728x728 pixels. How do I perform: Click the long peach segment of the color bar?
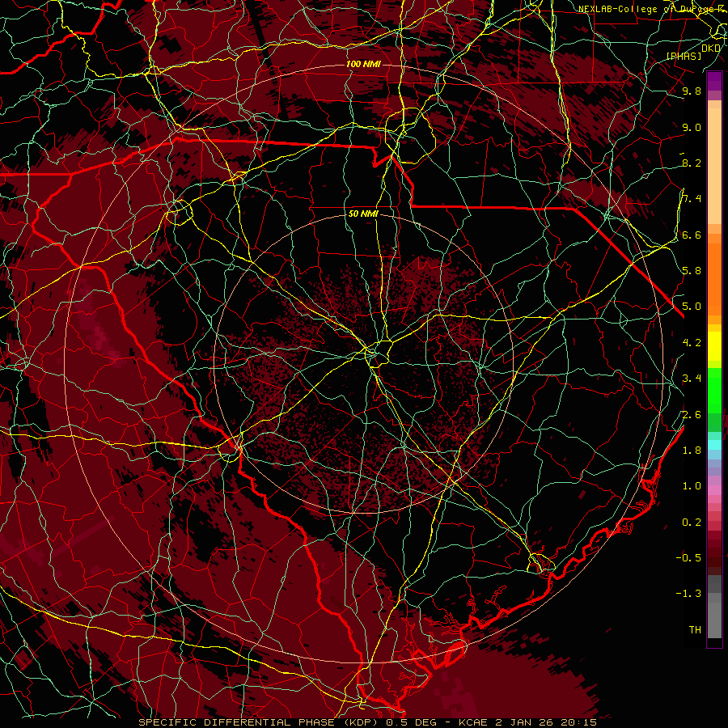tap(714, 166)
